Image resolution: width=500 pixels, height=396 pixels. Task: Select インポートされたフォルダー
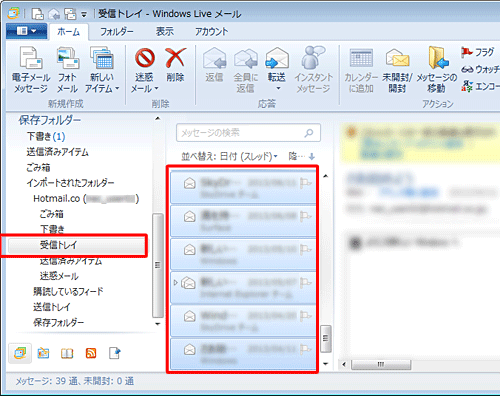pyautogui.click(x=70, y=183)
